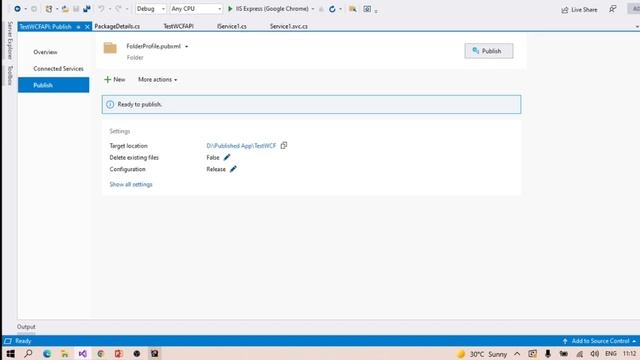
Task: Expand the browser refresh dropdown arrow
Action: click(x=340, y=9)
